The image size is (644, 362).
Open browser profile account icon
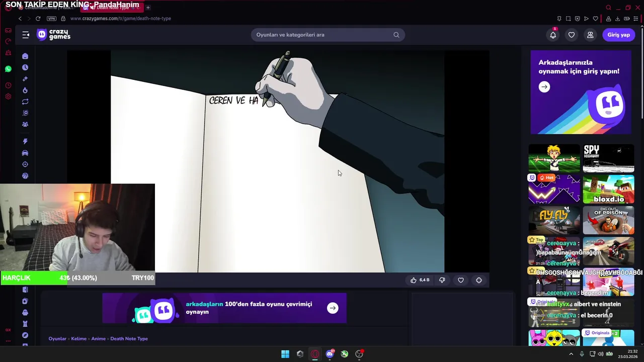[608, 19]
